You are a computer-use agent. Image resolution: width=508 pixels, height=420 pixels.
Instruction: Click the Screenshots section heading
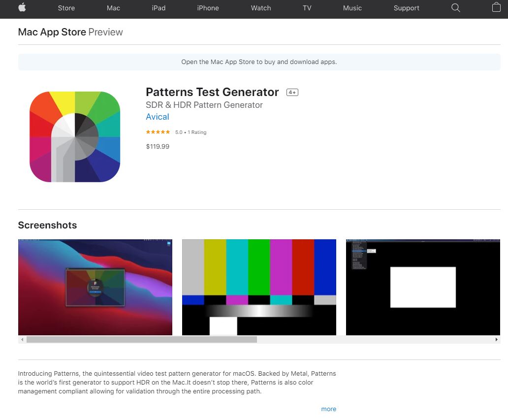coord(47,225)
